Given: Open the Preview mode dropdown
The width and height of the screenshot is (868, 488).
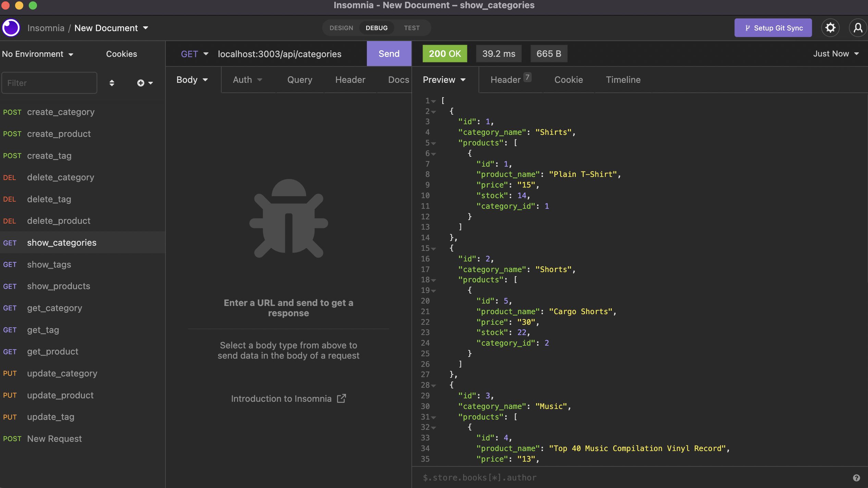Looking at the screenshot, I should coord(444,80).
